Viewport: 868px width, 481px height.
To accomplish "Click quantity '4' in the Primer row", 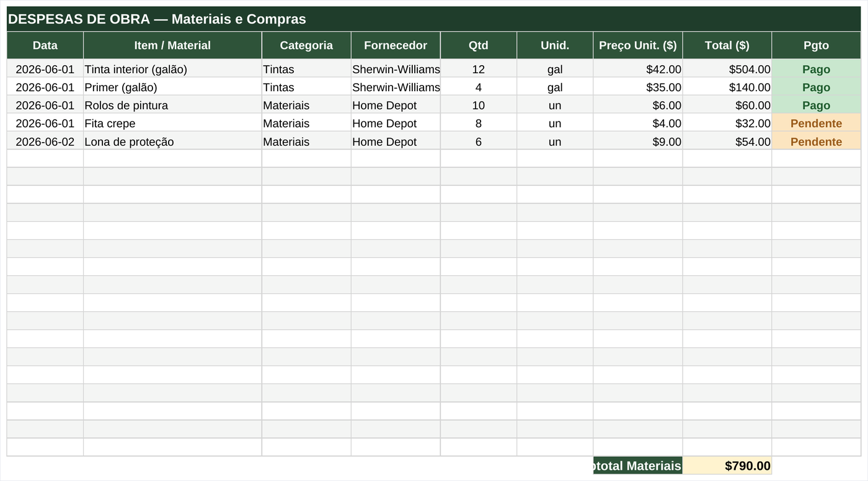I will click(479, 87).
